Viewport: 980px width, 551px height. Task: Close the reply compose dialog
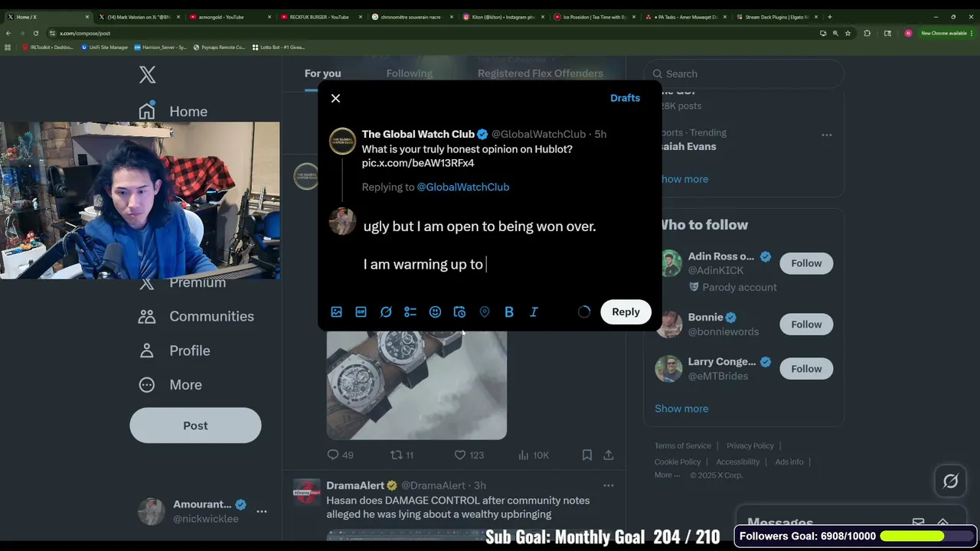click(x=335, y=98)
